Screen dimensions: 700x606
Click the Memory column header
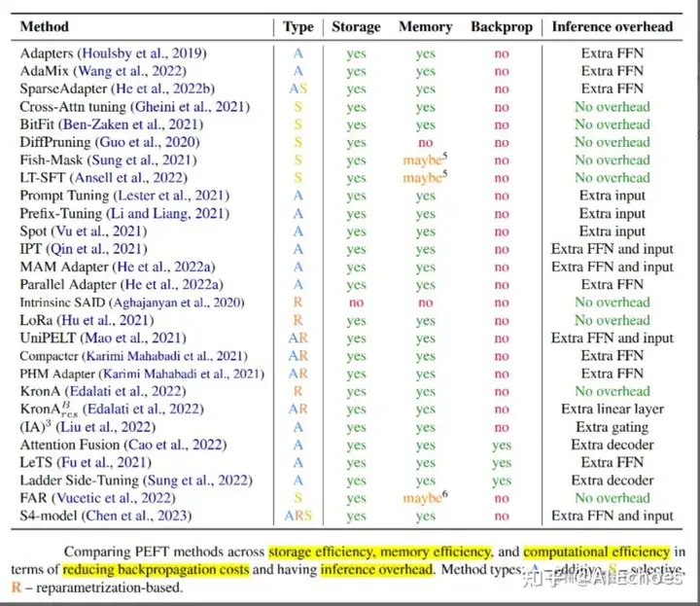pyautogui.click(x=426, y=27)
